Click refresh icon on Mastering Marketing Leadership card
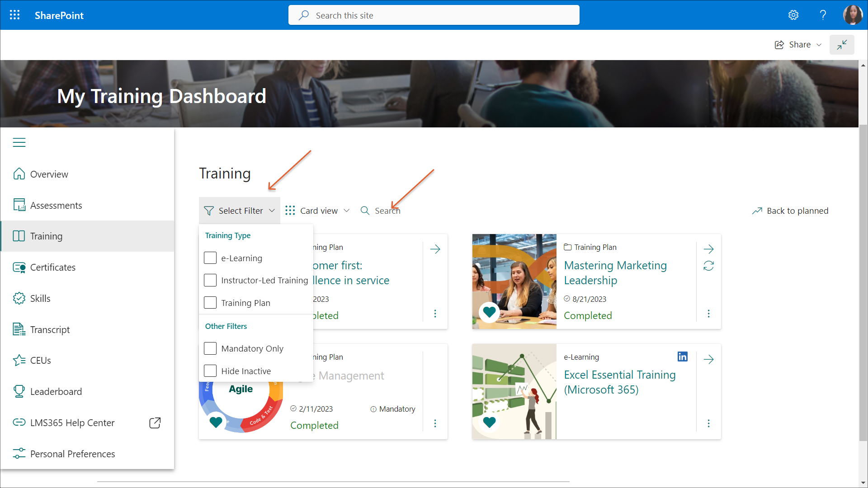The width and height of the screenshot is (868, 488). (708, 266)
